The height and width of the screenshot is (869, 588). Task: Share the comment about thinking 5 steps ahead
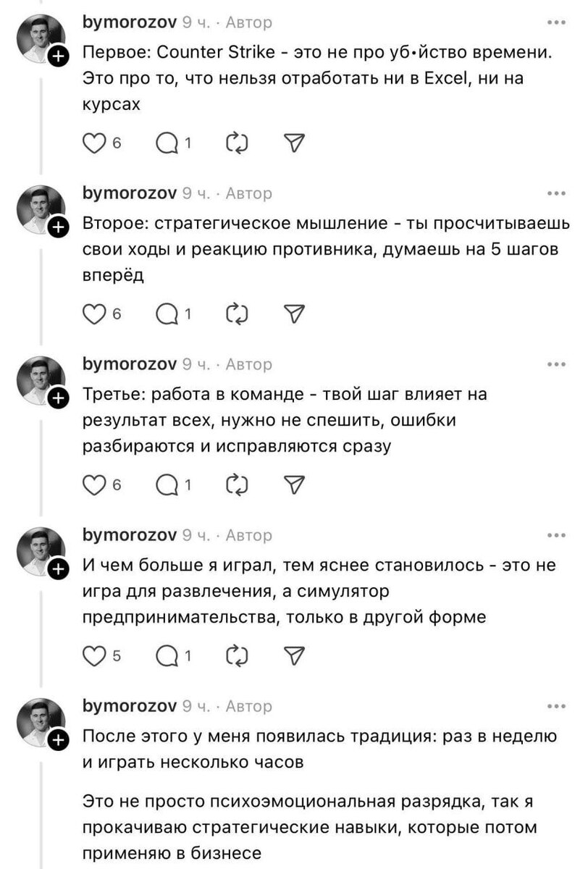click(x=293, y=313)
